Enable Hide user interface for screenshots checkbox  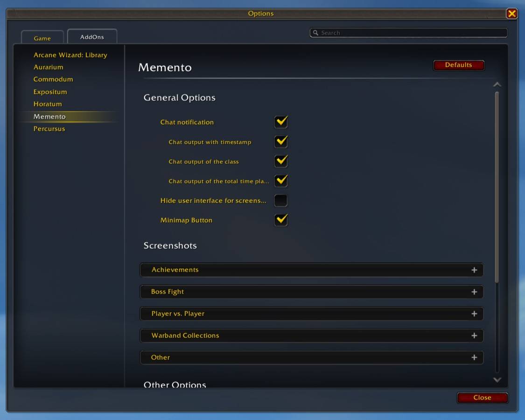(280, 201)
